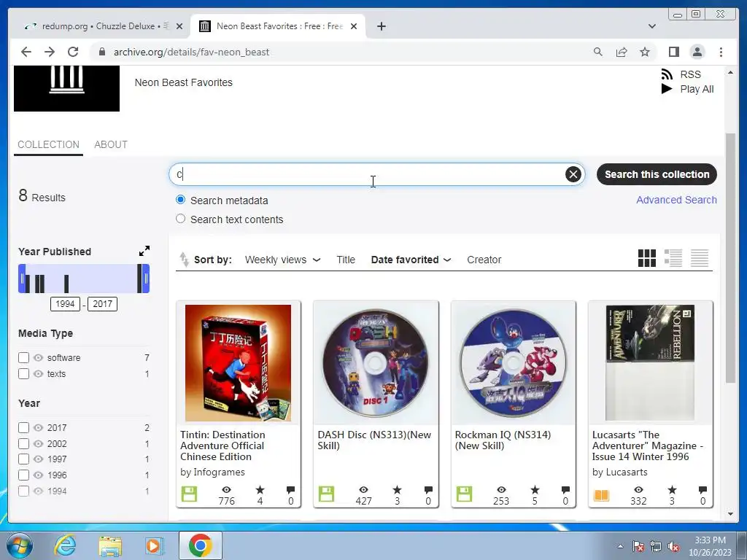Hide software results with eye toggle

[39, 357]
